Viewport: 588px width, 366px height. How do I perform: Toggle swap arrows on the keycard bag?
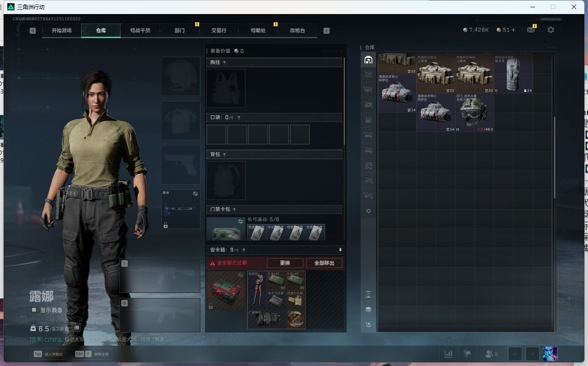tap(240, 221)
